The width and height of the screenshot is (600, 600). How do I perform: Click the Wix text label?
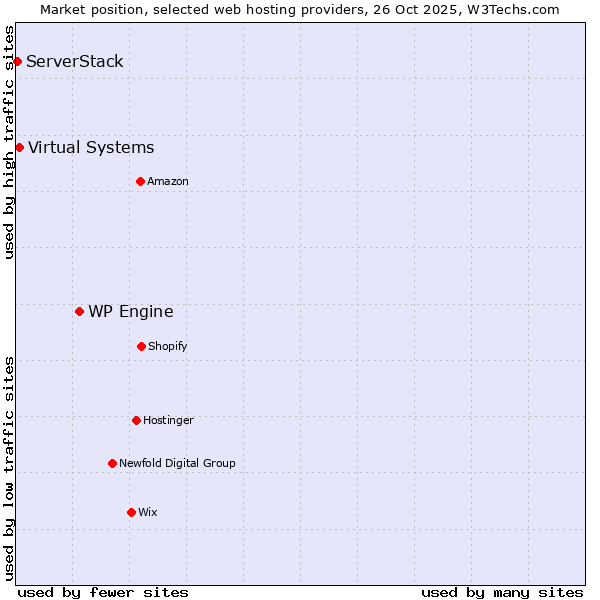tap(148, 512)
